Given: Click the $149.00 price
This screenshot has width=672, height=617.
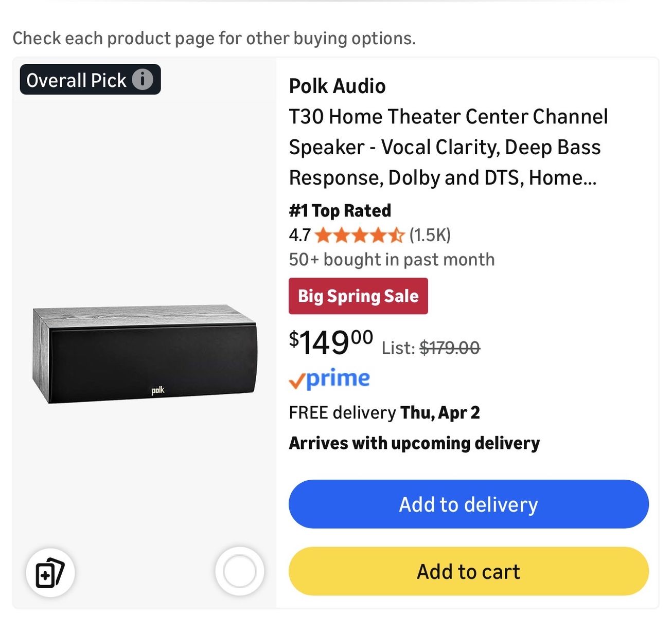Looking at the screenshot, I should (x=331, y=342).
